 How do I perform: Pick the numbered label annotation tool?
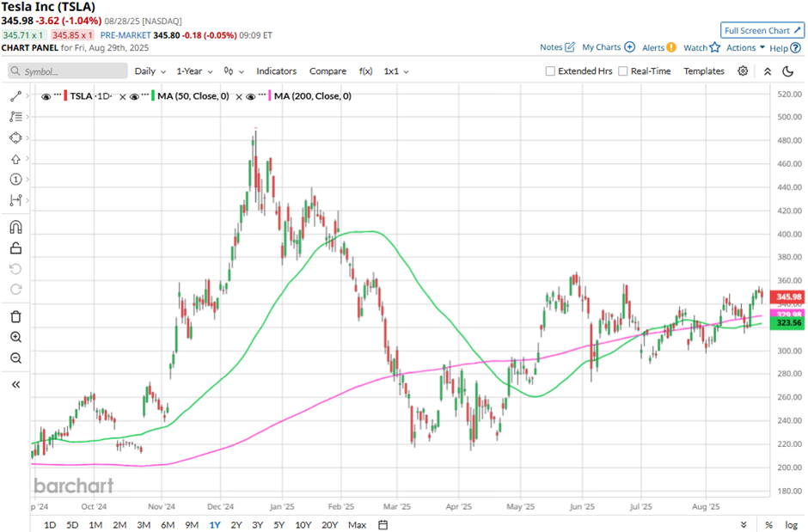(x=15, y=180)
